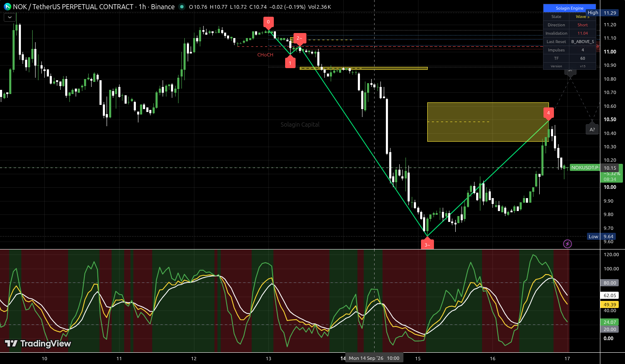The image size is (625, 364).
Task: Click the 80.00 overbought level label
Action: 610,283
